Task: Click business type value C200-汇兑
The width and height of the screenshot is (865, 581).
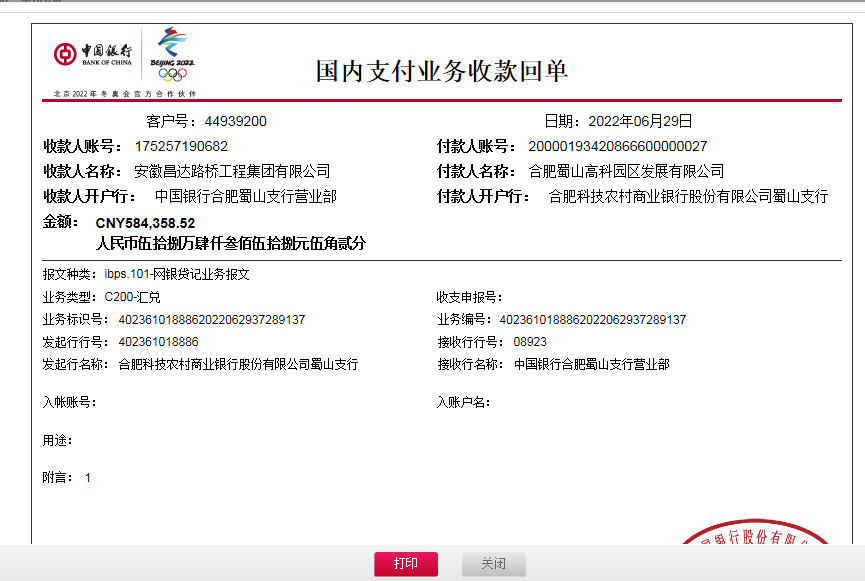Action: click(132, 297)
